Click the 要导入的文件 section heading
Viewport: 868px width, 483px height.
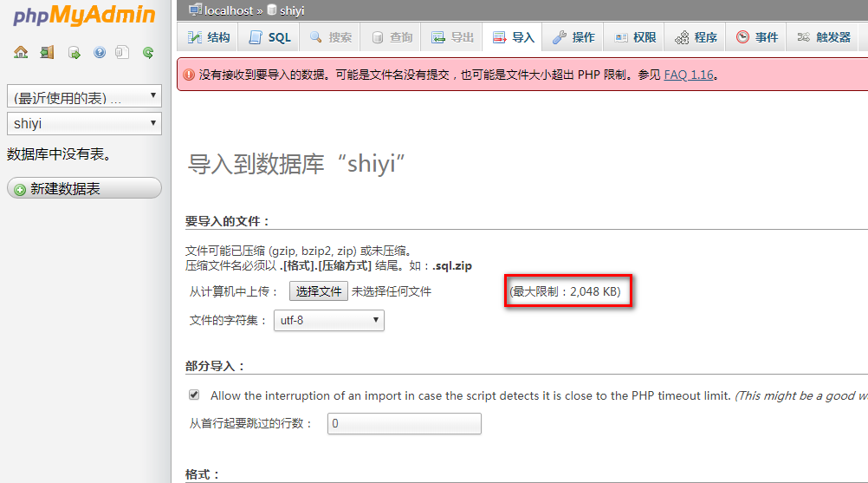tap(227, 222)
